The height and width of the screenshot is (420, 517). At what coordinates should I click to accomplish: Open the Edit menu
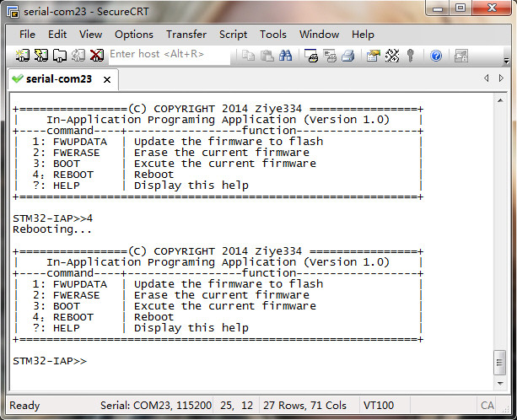57,35
